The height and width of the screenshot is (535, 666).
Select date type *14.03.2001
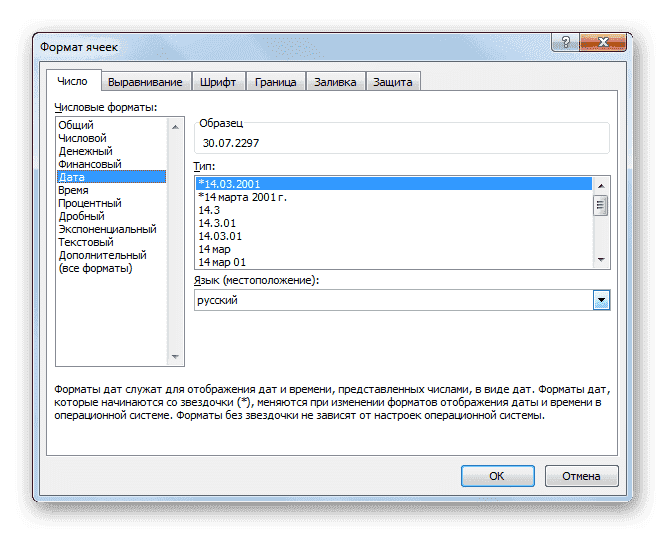coord(394,184)
